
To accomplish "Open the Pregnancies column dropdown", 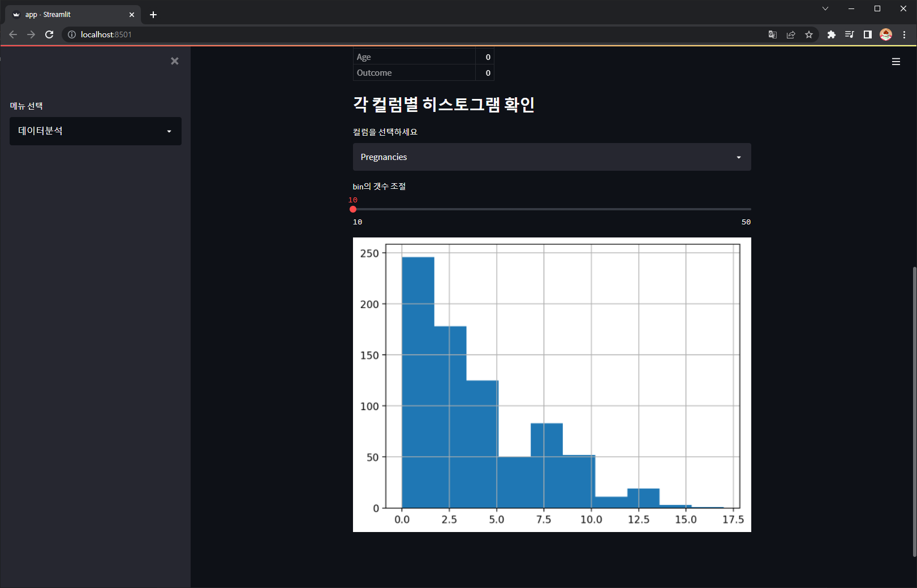I will pos(552,157).
